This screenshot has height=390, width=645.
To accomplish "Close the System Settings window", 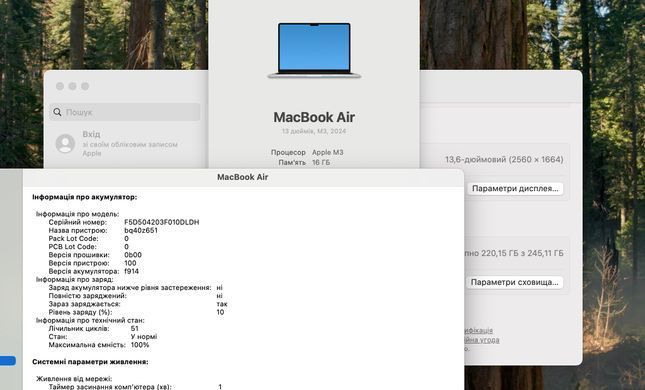I will (x=60, y=86).
